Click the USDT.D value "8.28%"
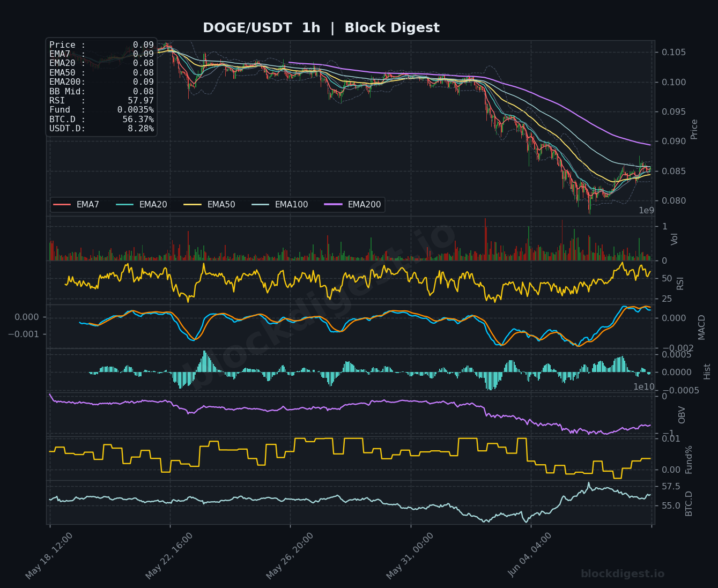 click(140, 129)
